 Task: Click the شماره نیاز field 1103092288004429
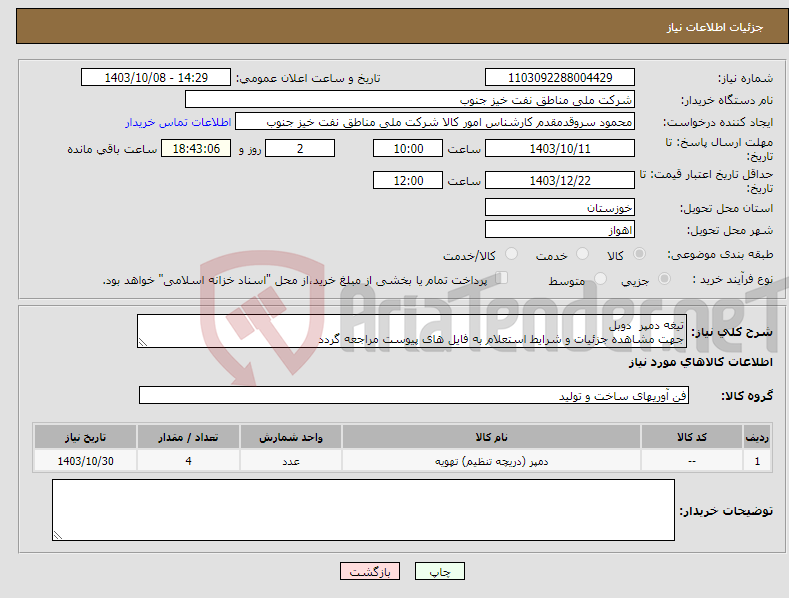point(560,78)
